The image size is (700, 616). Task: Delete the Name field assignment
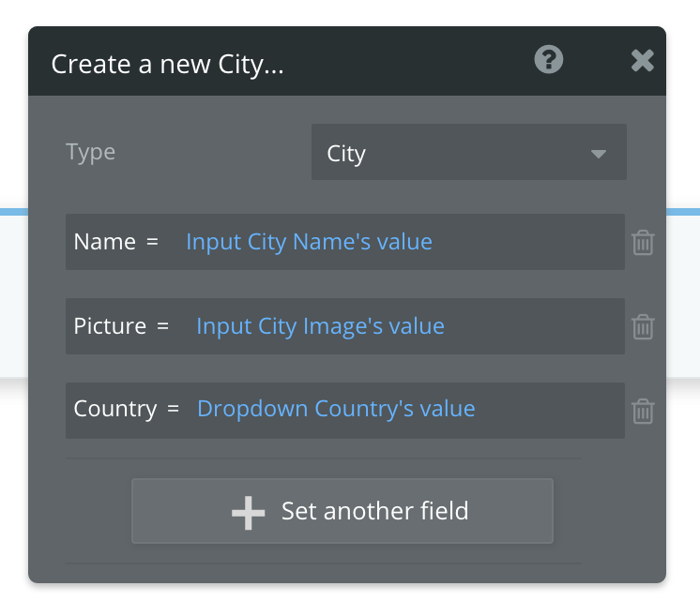click(643, 243)
